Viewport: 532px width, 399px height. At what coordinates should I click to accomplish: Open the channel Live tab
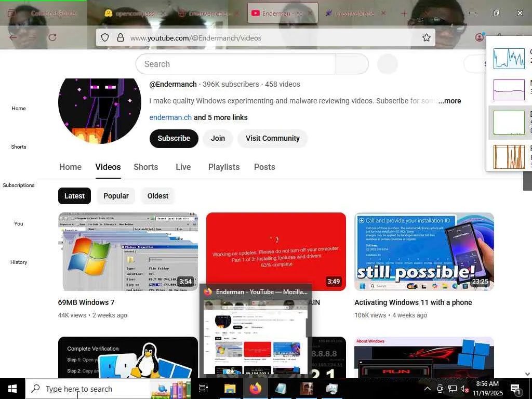pyautogui.click(x=183, y=167)
